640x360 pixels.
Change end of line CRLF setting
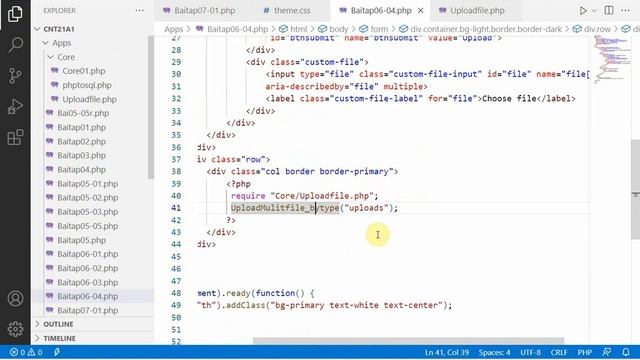point(559,352)
